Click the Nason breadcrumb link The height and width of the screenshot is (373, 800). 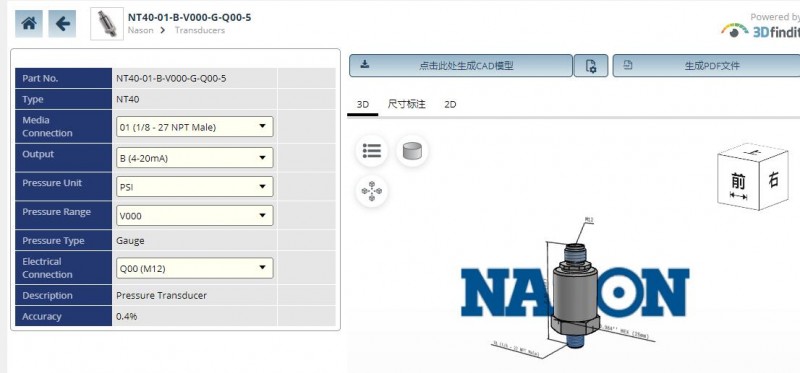pyautogui.click(x=140, y=30)
